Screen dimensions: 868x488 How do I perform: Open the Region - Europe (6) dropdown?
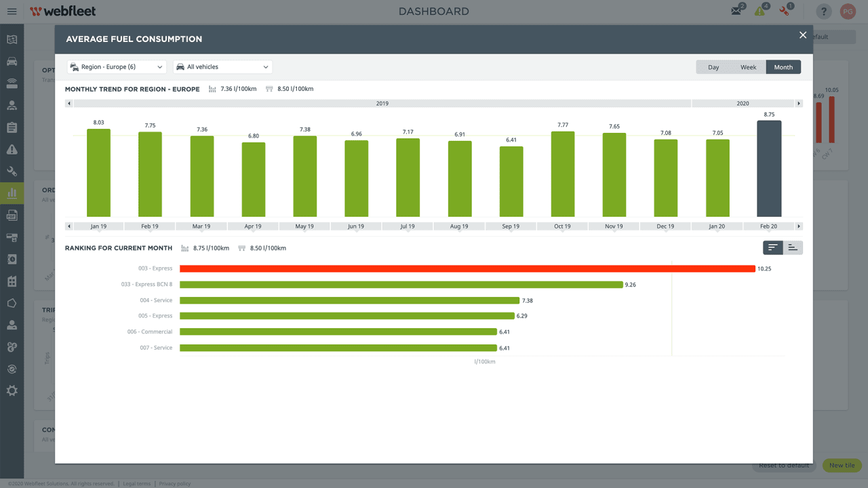click(117, 67)
